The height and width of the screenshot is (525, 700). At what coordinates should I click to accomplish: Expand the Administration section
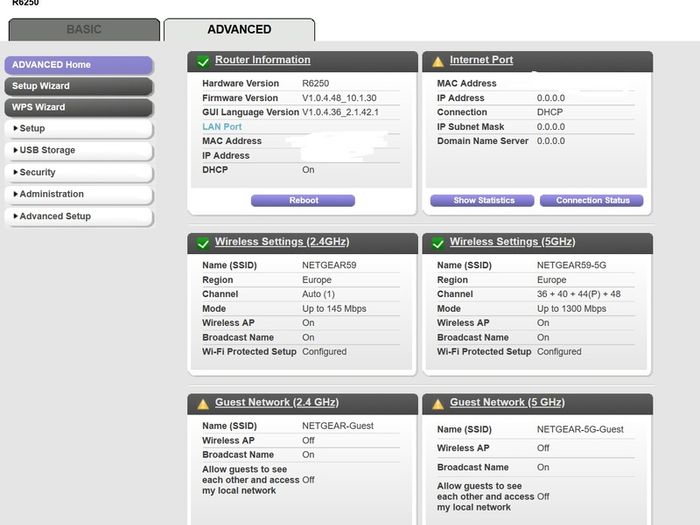79,194
